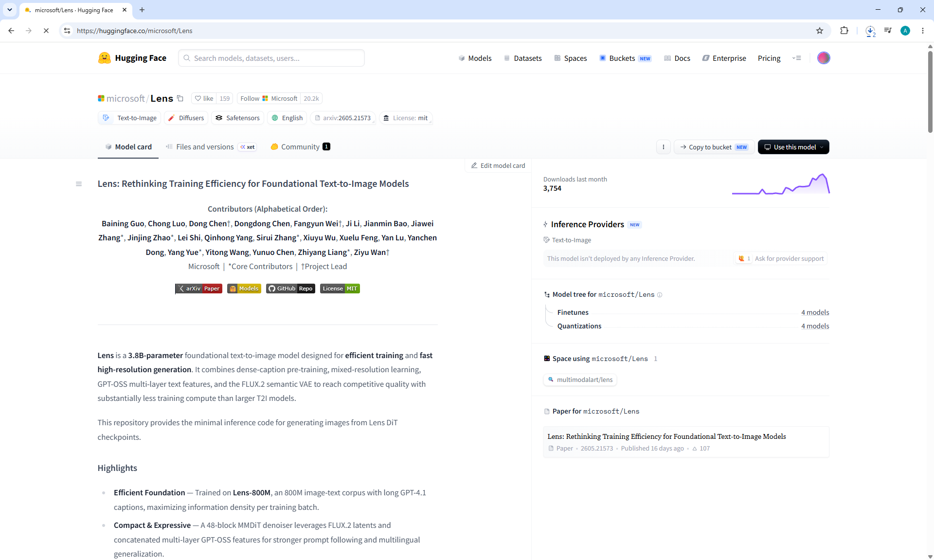
Task: Click the model tree info icon
Action: (x=660, y=295)
